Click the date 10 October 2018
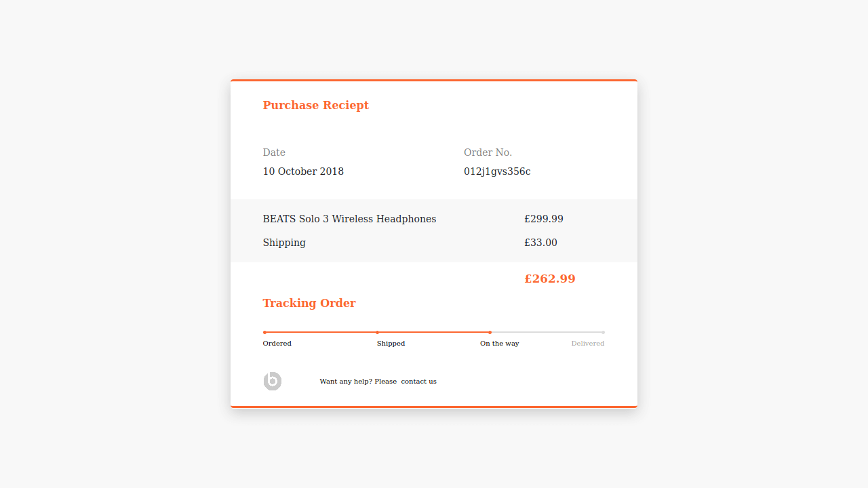 pyautogui.click(x=303, y=171)
